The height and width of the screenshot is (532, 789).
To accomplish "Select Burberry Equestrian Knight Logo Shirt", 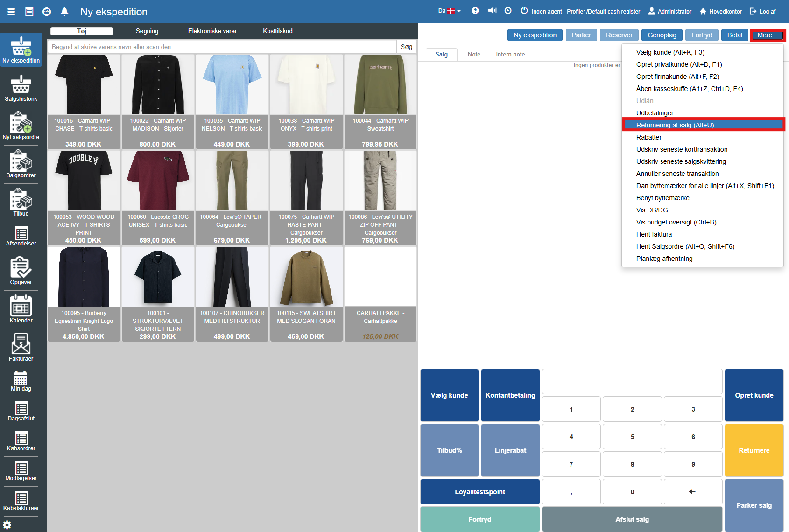I will (84, 294).
